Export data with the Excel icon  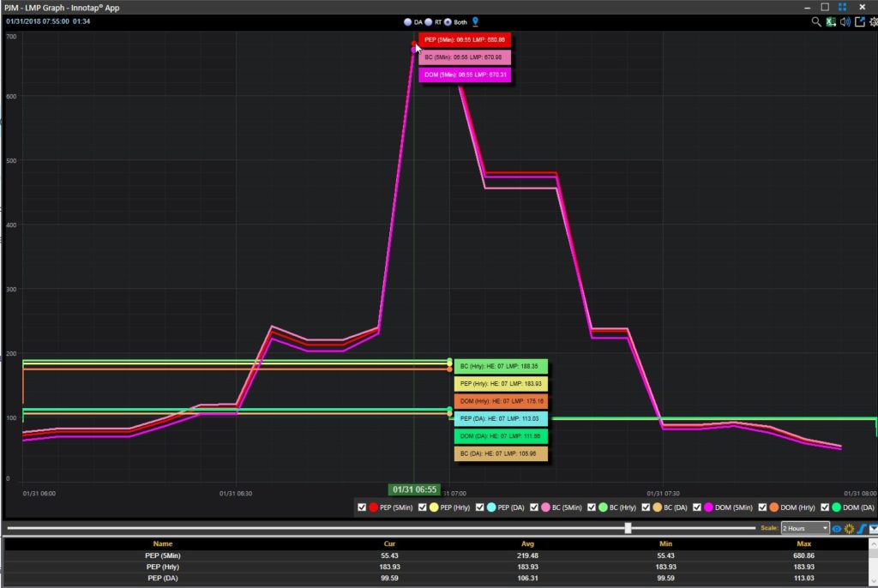pos(831,21)
